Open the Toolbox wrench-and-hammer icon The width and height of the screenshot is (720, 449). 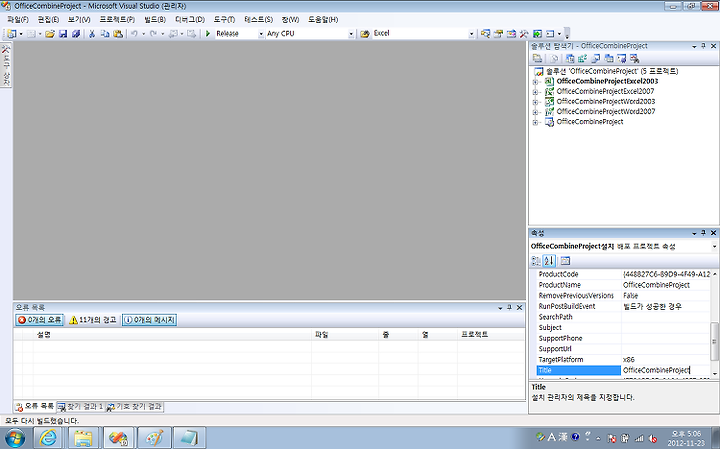tap(524, 34)
